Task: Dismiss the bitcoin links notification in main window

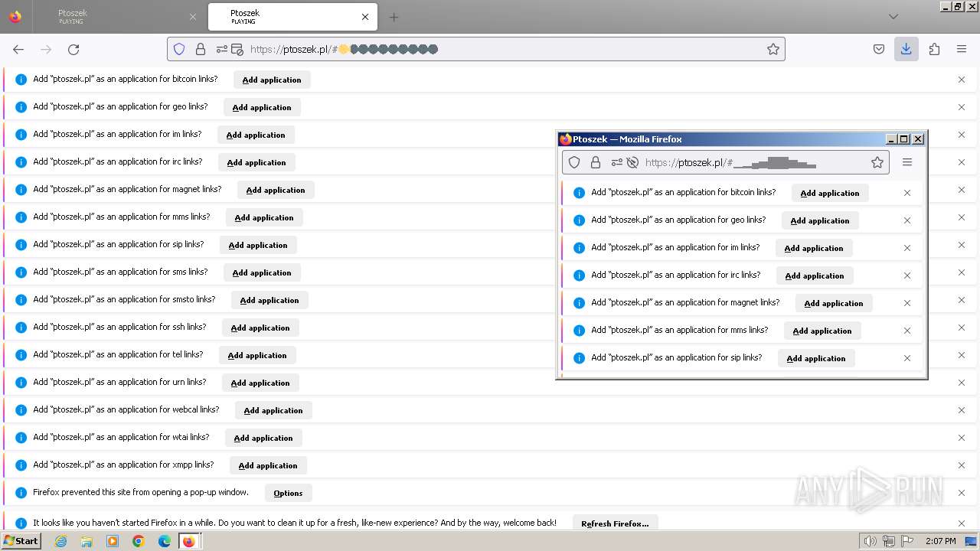Action: point(962,80)
